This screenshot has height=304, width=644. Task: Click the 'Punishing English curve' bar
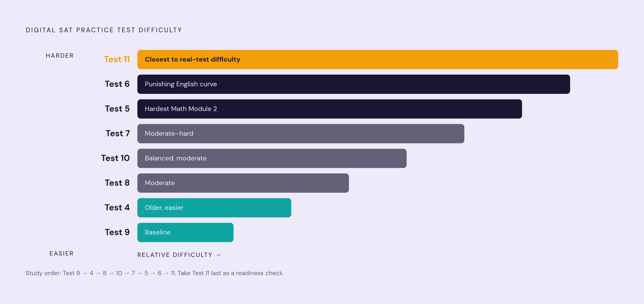[x=354, y=84]
